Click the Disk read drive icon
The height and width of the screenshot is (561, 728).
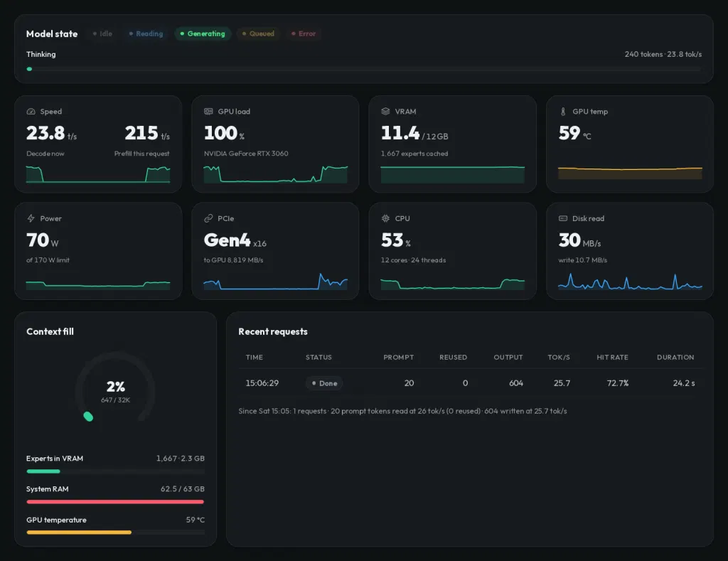[563, 218]
